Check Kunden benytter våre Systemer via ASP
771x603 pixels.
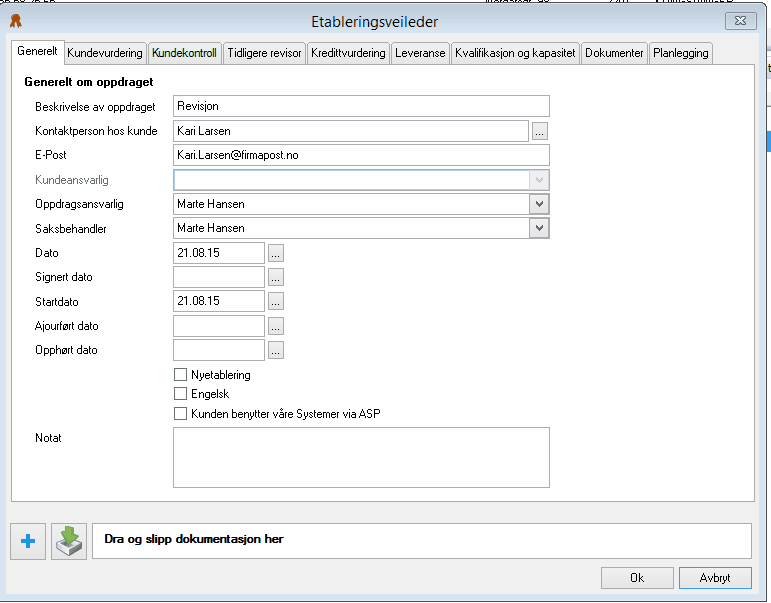180,414
